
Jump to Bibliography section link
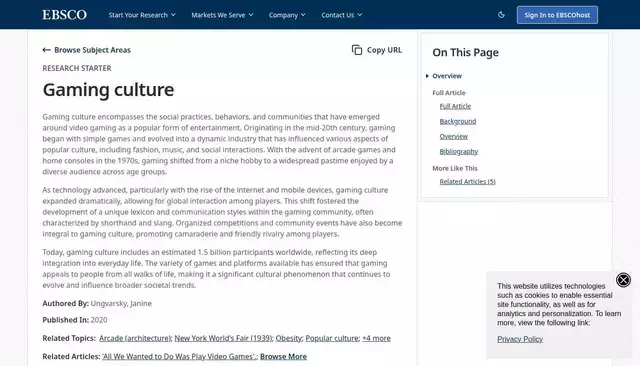pos(459,151)
